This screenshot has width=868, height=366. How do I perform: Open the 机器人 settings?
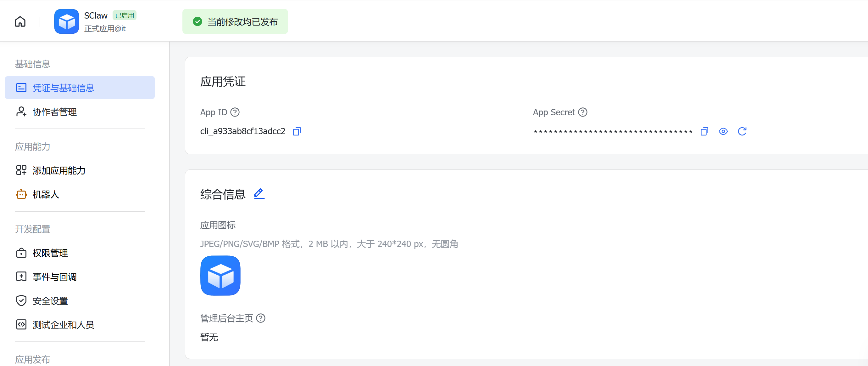(46, 194)
